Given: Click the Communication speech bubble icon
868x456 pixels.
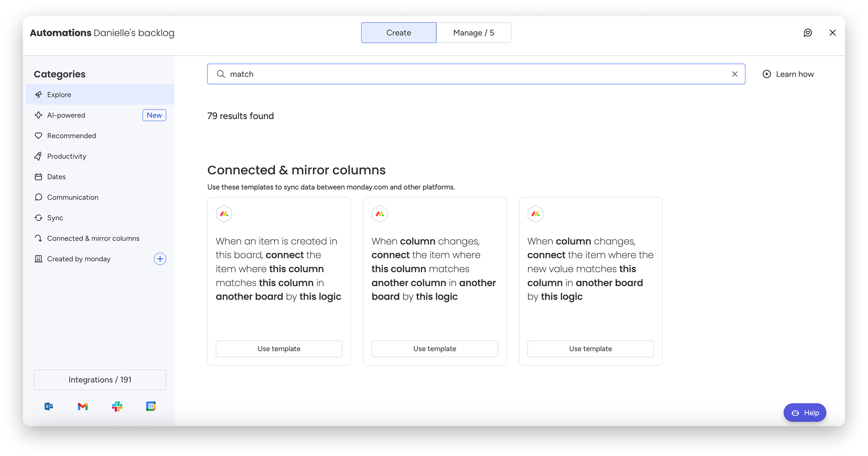Looking at the screenshot, I should pyautogui.click(x=39, y=197).
